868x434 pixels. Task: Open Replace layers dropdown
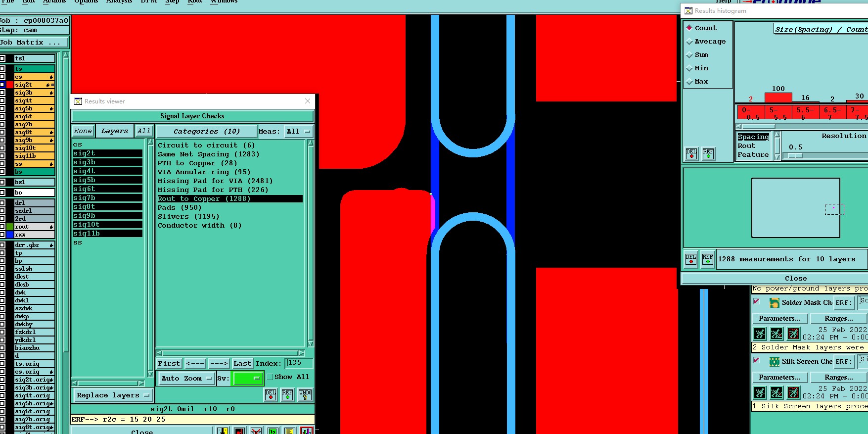point(113,395)
